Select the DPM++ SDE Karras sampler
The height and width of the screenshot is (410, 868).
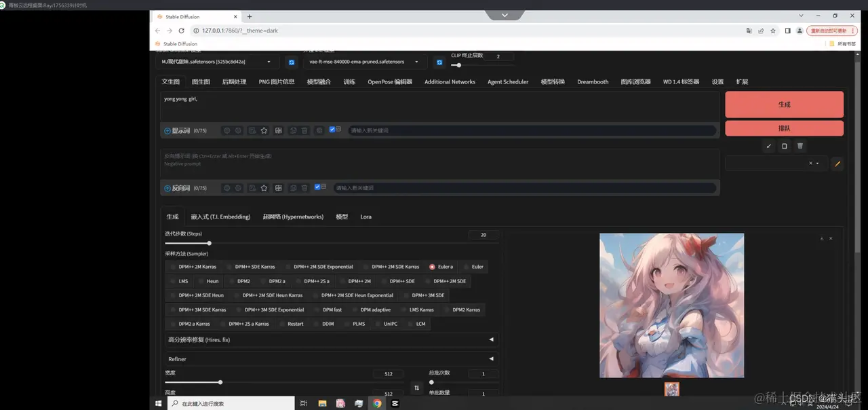[250, 267]
